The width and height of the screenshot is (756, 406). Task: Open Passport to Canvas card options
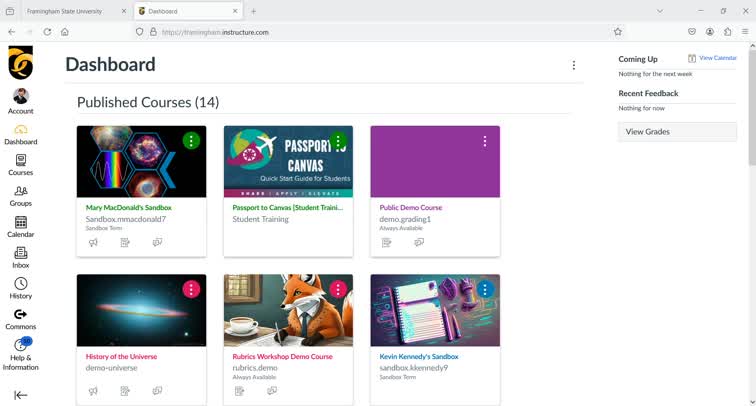(x=338, y=141)
